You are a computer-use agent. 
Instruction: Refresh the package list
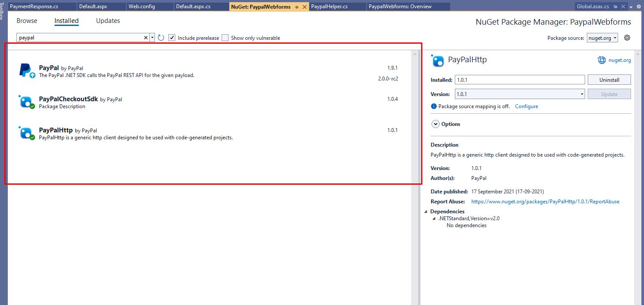161,38
